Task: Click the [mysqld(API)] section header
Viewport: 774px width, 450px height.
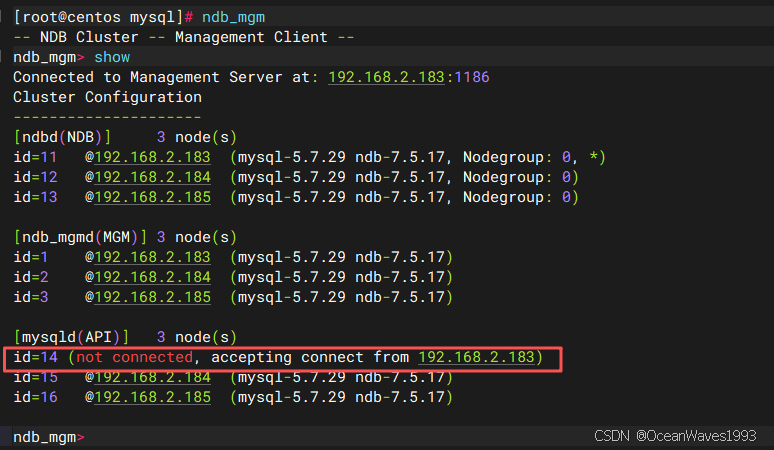Action: pyautogui.click(x=71, y=337)
